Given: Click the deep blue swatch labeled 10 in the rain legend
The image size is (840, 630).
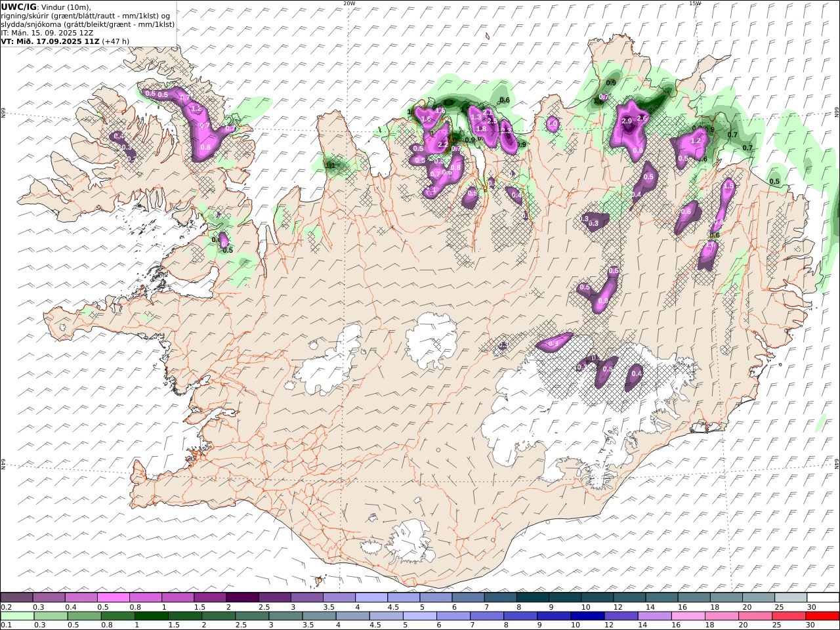Looking at the screenshot, I should pyautogui.click(x=587, y=616).
